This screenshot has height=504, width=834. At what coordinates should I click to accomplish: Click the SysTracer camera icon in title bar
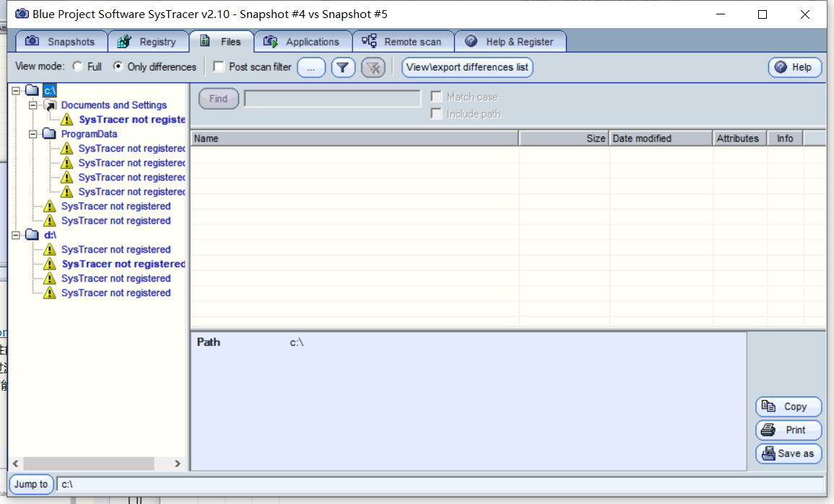tap(22, 14)
